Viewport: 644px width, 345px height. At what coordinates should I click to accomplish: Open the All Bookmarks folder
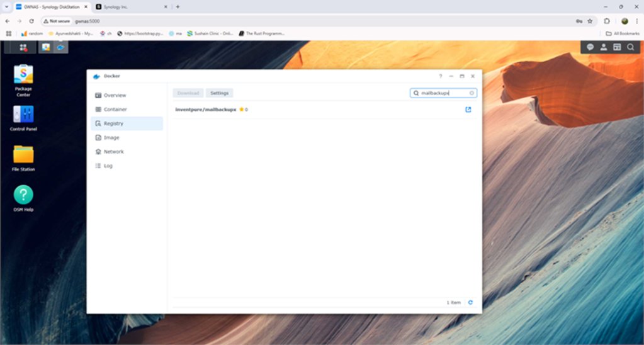623,33
